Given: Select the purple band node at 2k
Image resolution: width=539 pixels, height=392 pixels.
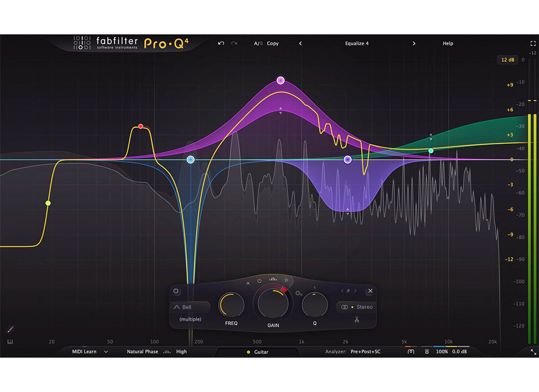Looking at the screenshot, I should click(x=347, y=160).
